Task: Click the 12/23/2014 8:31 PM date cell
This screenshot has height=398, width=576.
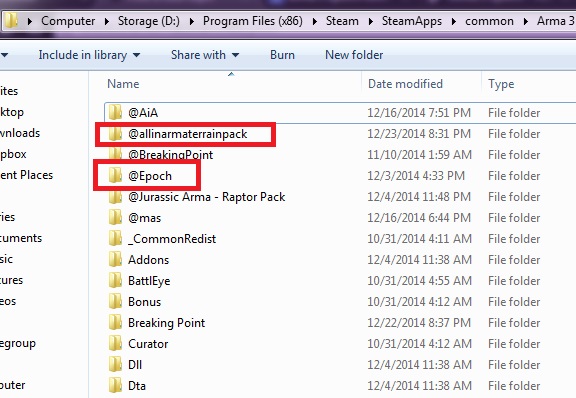Action: (419, 134)
